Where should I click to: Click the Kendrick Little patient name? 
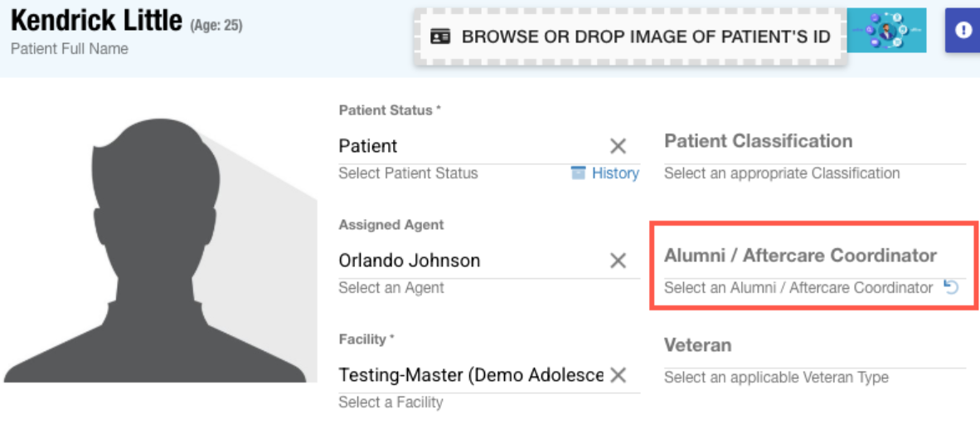pyautogui.click(x=96, y=22)
